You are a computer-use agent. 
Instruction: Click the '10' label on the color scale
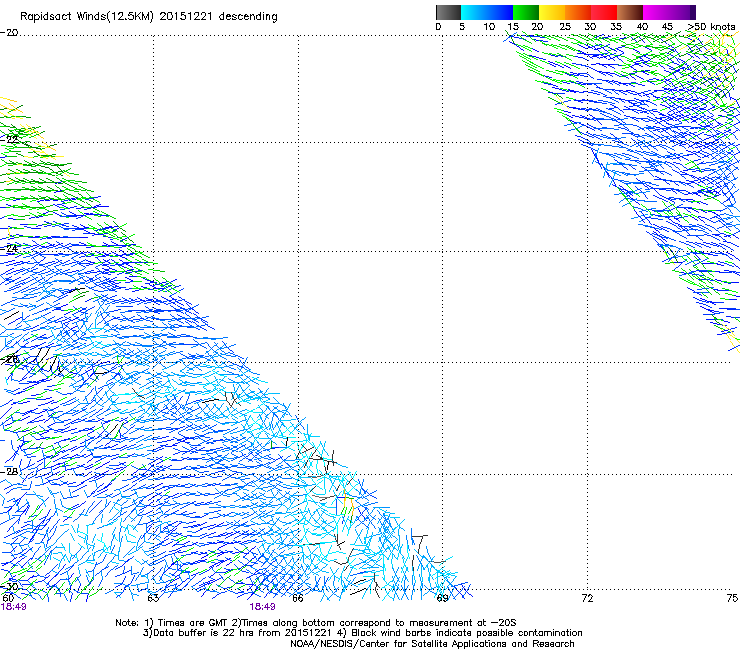click(x=489, y=26)
